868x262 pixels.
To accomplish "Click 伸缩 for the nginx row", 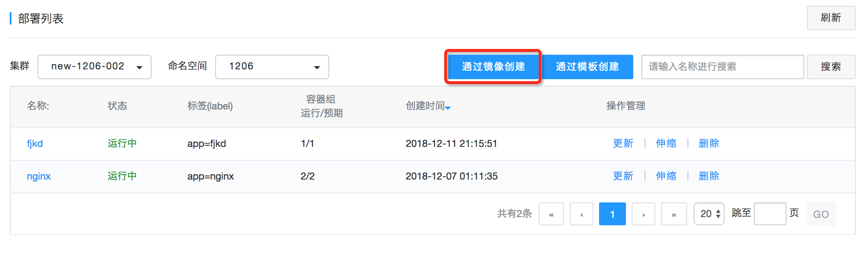I will (x=666, y=176).
